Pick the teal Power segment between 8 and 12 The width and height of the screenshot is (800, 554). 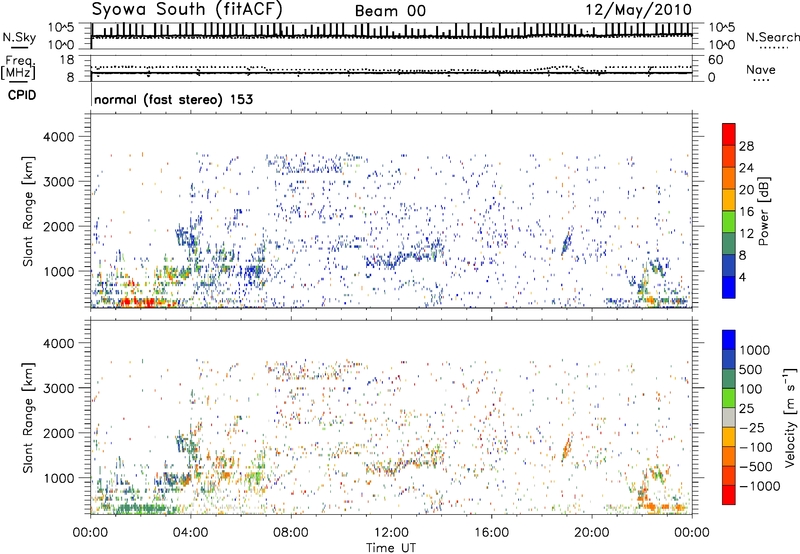point(729,244)
